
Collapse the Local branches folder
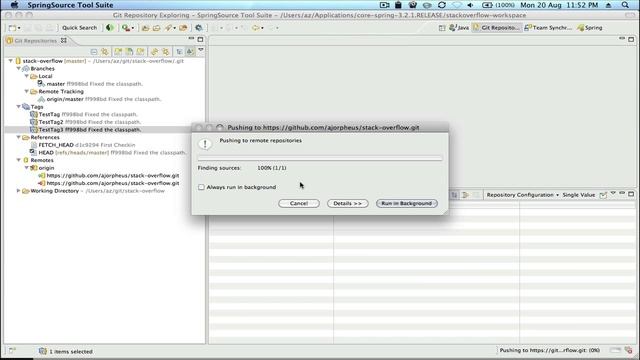pyautogui.click(x=27, y=76)
